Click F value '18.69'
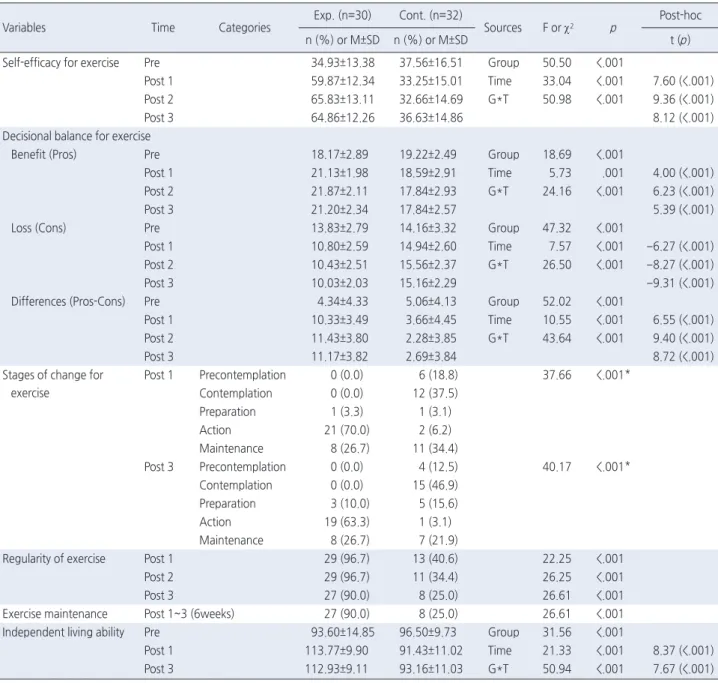Viewport: 718px width, 683px height. tap(557, 154)
